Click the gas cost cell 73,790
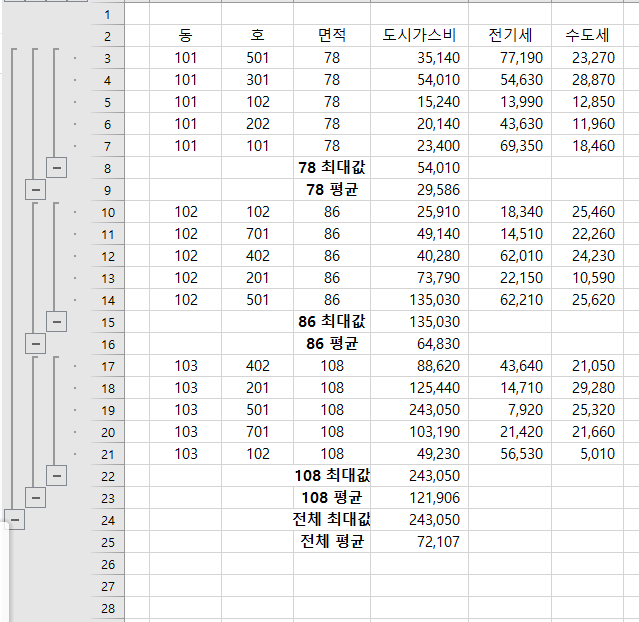Image resolution: width=639 pixels, height=622 pixels. (420, 278)
